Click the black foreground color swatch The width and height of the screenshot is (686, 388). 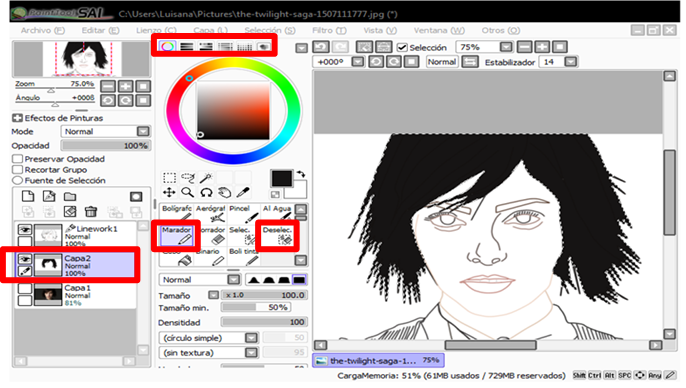click(x=281, y=178)
